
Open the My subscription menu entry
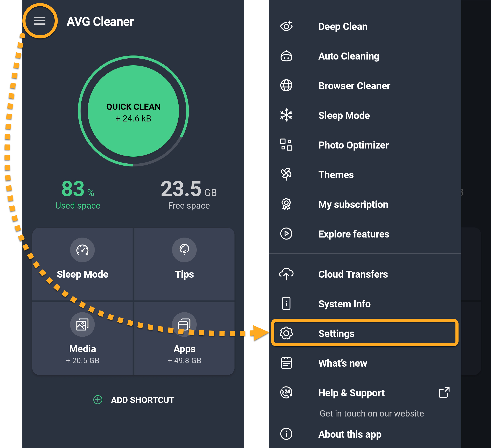tap(353, 204)
